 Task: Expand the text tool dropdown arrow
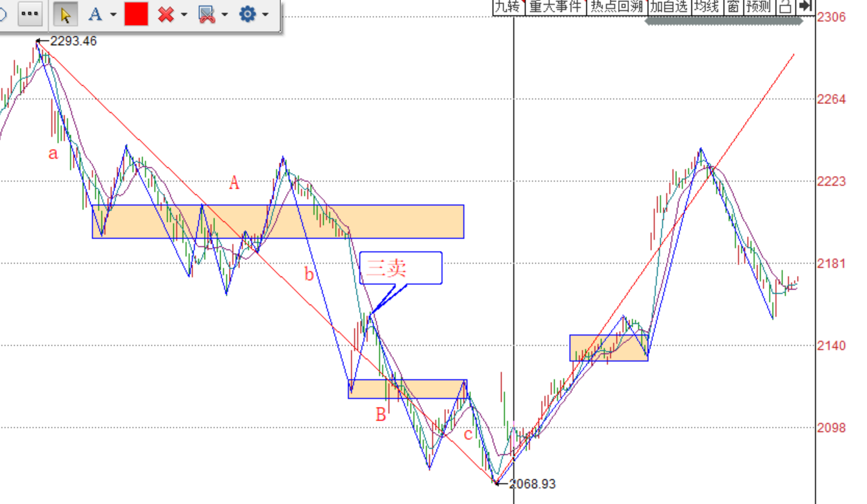112,15
